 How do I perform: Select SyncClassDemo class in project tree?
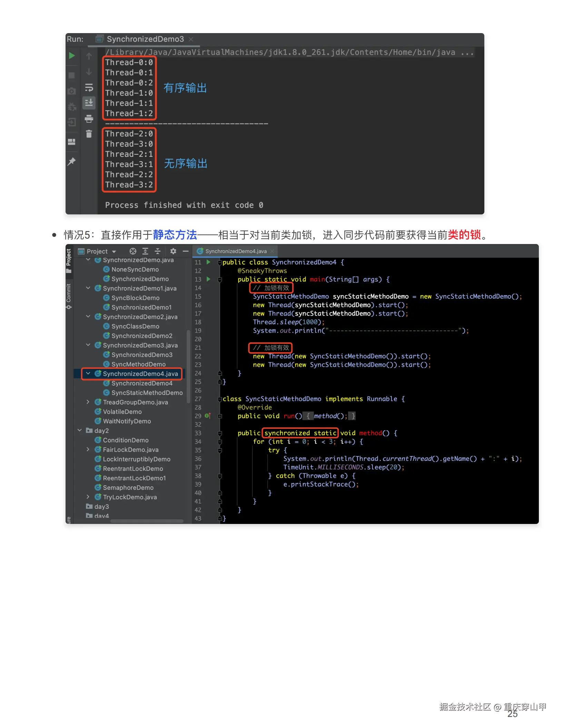pyautogui.click(x=131, y=326)
